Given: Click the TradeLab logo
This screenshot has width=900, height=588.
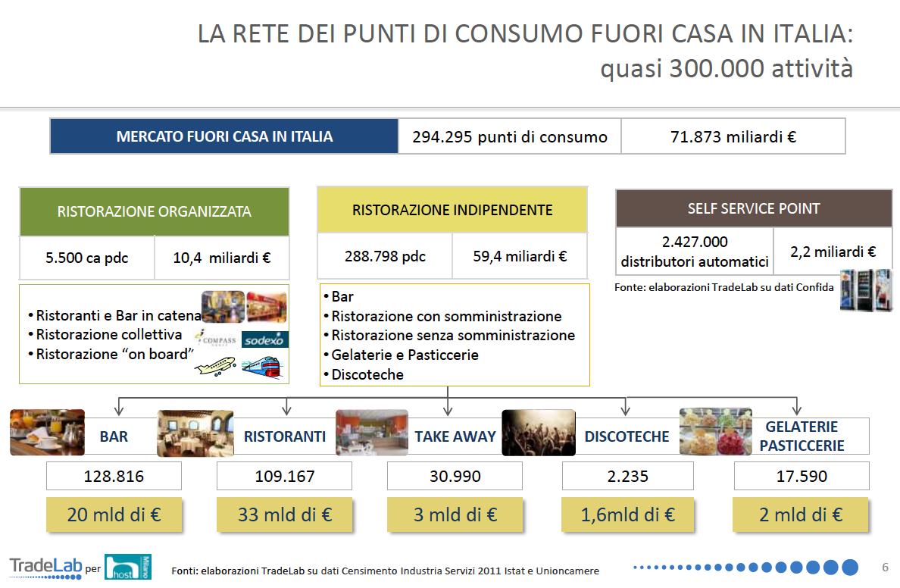Looking at the screenshot, I should click(44, 565).
